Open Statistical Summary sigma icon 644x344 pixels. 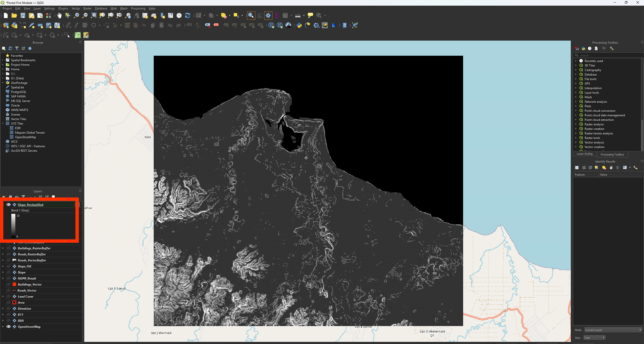pyautogui.click(x=277, y=15)
